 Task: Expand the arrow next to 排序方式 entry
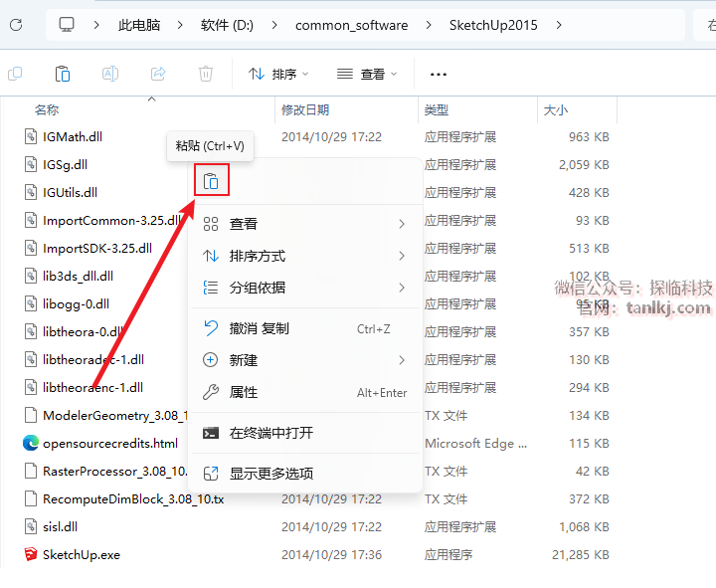402,256
